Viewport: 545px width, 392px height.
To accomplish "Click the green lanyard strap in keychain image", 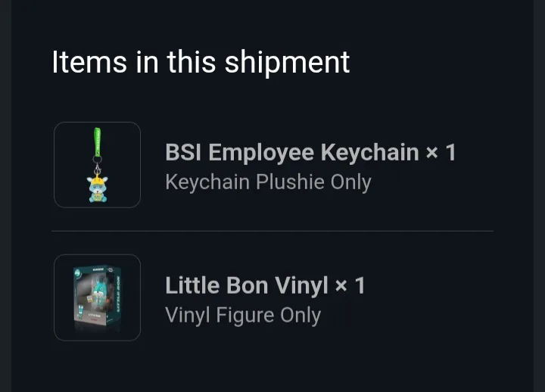I will [x=97, y=143].
